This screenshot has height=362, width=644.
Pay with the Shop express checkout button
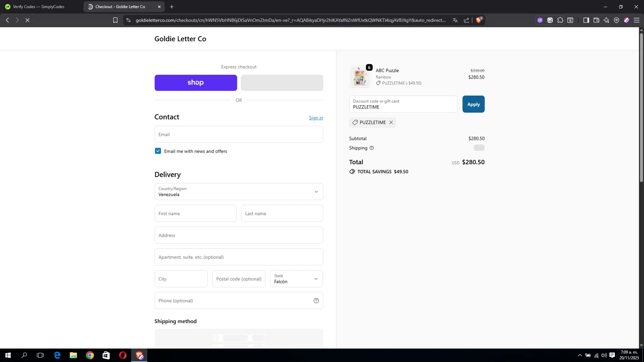196,83
